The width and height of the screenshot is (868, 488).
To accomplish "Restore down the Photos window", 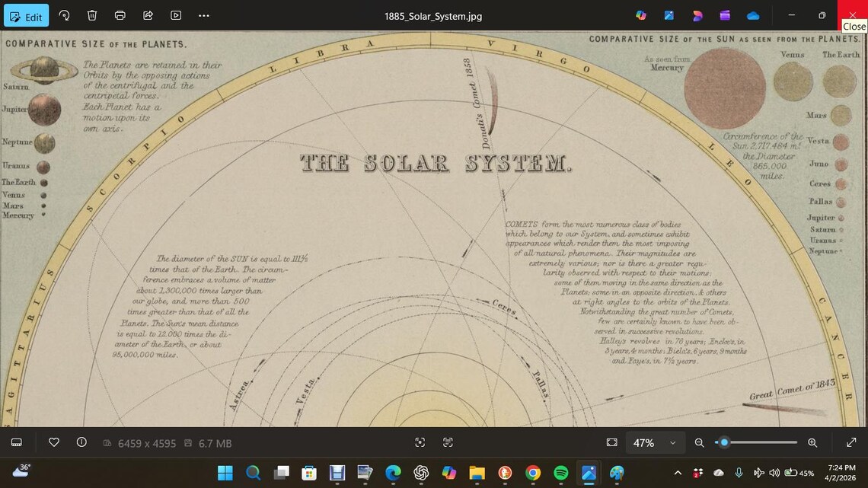I will (822, 15).
